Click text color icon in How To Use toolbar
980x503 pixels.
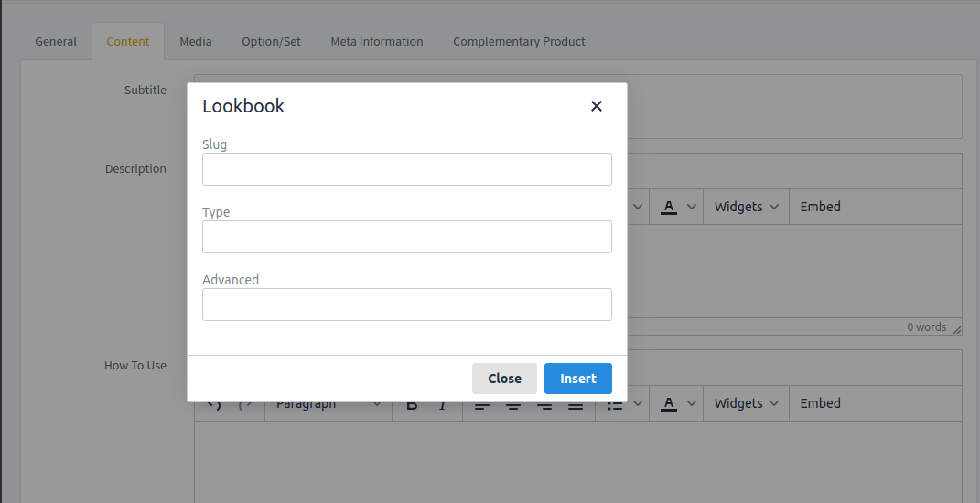pyautogui.click(x=668, y=403)
